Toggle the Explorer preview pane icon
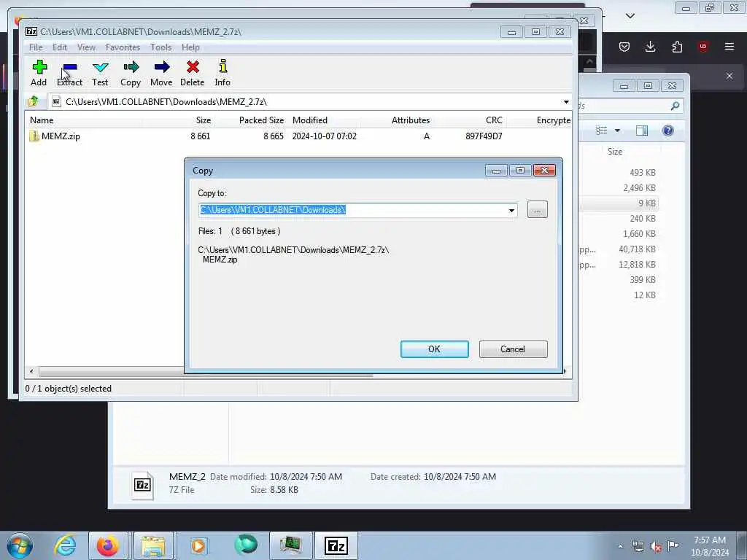Screen dimensions: 747x560 point(642,131)
